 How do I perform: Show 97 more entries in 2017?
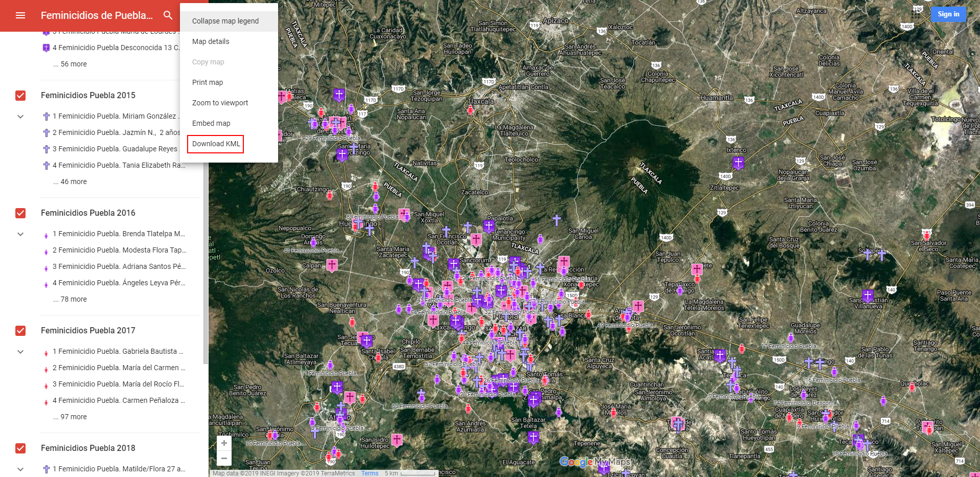[x=70, y=417]
